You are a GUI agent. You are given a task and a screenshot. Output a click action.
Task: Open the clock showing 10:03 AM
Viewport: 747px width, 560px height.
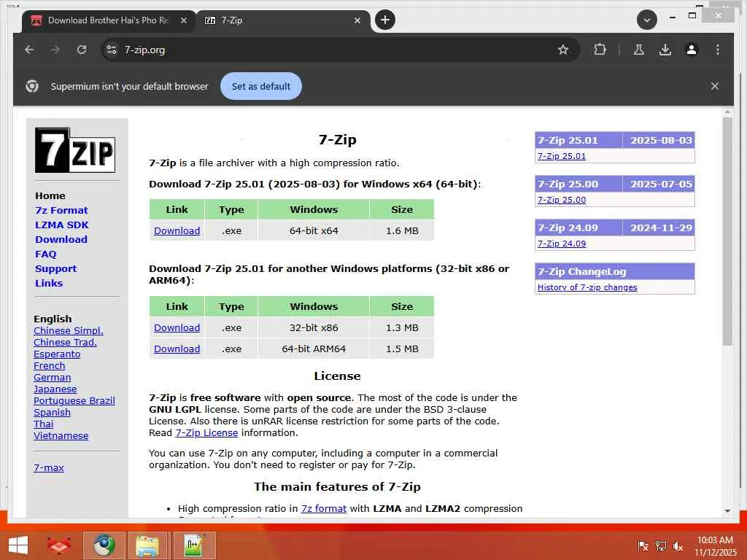(x=715, y=545)
